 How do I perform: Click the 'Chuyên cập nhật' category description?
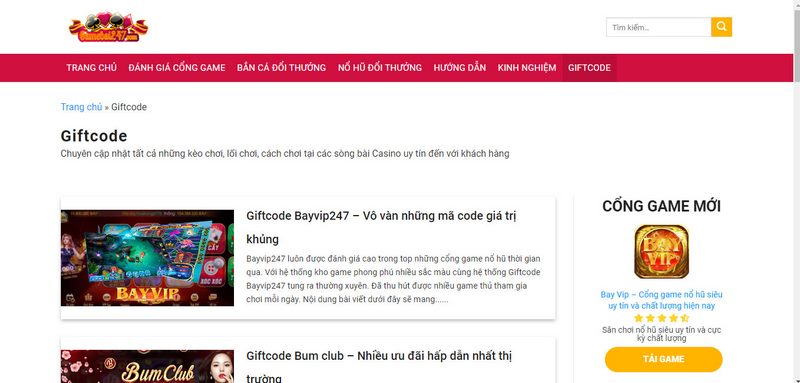[x=285, y=154]
